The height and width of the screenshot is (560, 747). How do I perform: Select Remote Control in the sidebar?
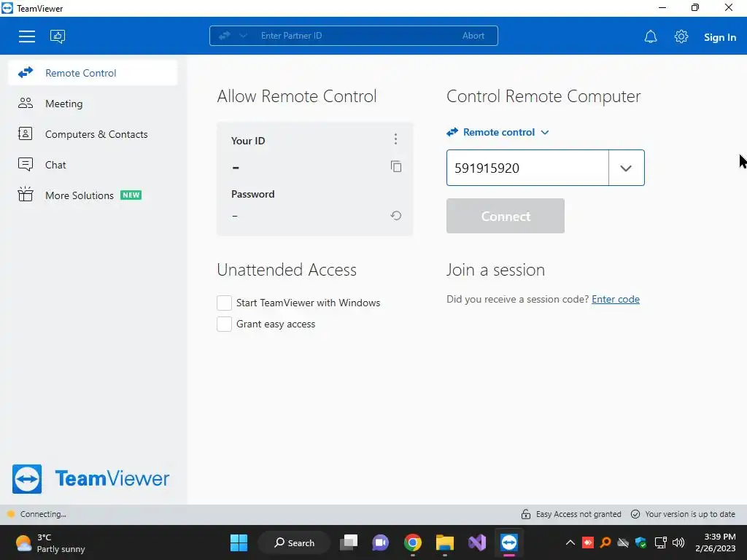[93, 73]
